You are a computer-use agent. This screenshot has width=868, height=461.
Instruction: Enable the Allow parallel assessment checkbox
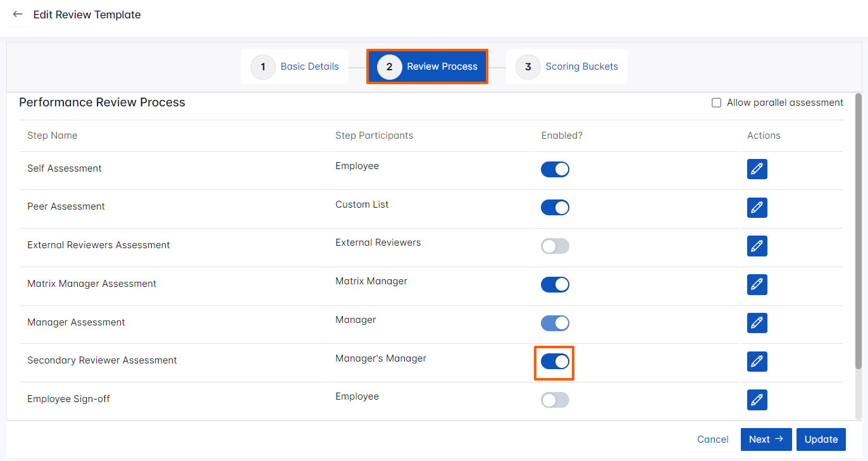[x=716, y=102]
